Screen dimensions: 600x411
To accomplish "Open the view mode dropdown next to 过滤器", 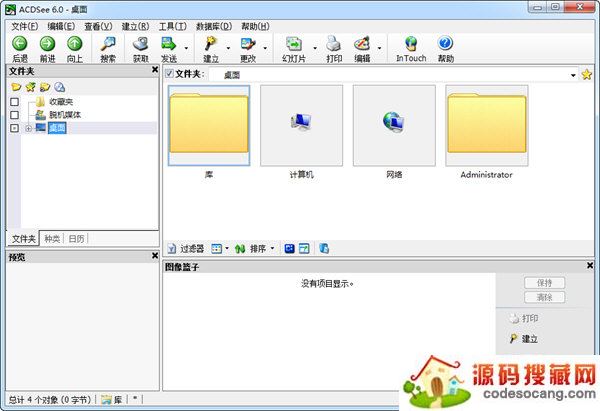I will (227, 249).
